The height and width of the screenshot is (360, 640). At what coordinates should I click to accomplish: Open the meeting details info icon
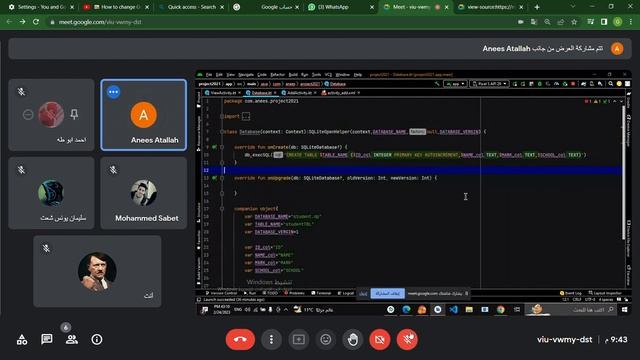click(x=97, y=339)
